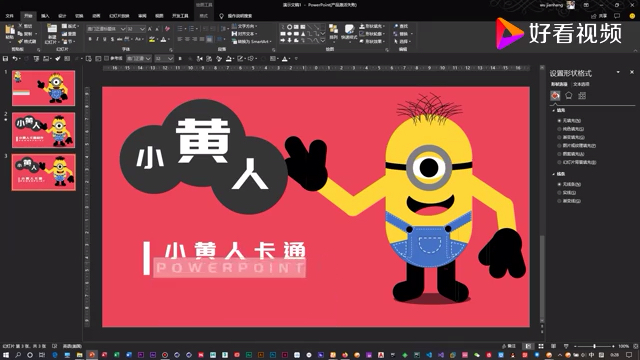This screenshot has width=640, height=360.
Task: Toggle the guides checkbox in quick access toolbar
Action: pyautogui.click(x=107, y=59)
